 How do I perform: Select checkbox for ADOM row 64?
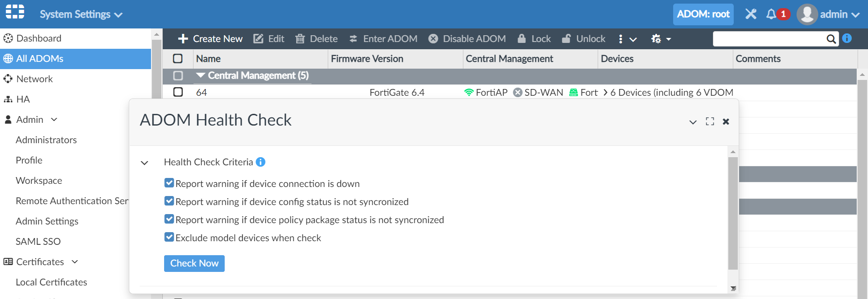pos(178,92)
